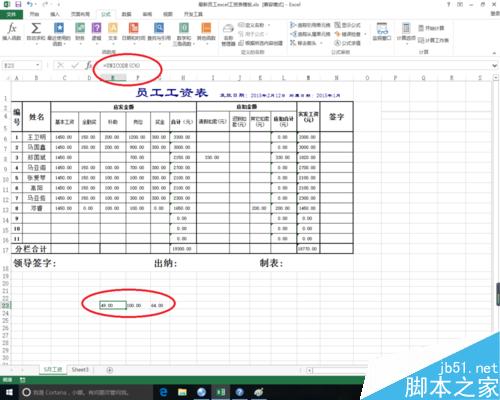500x400 pixels.
Task: Click the vertical scrollbar thumb
Action: 498,294
